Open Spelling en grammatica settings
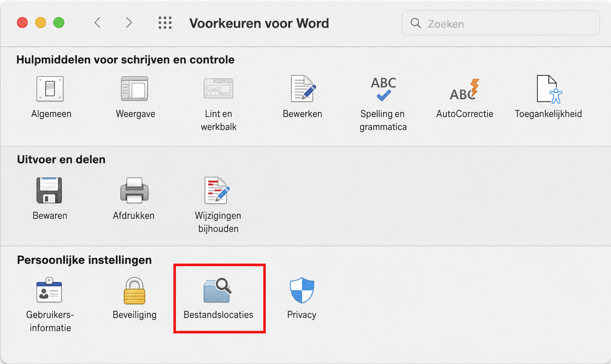 pyautogui.click(x=383, y=89)
